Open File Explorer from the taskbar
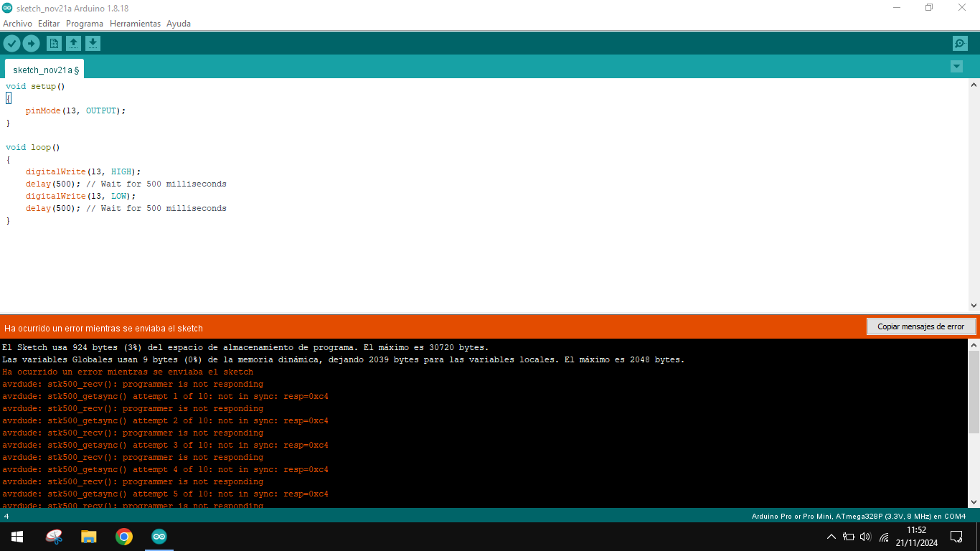 (x=89, y=537)
